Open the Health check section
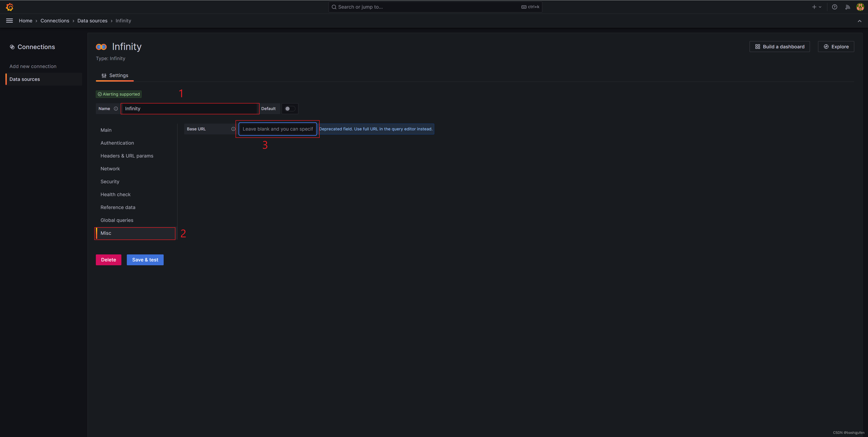Image resolution: width=868 pixels, height=437 pixels. click(115, 194)
